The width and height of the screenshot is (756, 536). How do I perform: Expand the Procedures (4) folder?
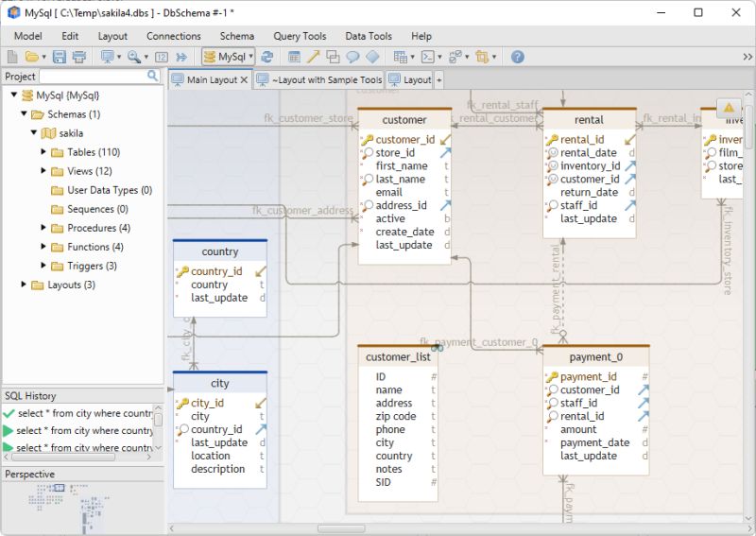43,228
